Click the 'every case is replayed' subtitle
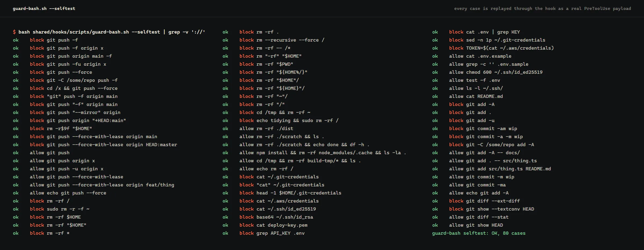This screenshot has width=644, height=250. click(x=543, y=9)
